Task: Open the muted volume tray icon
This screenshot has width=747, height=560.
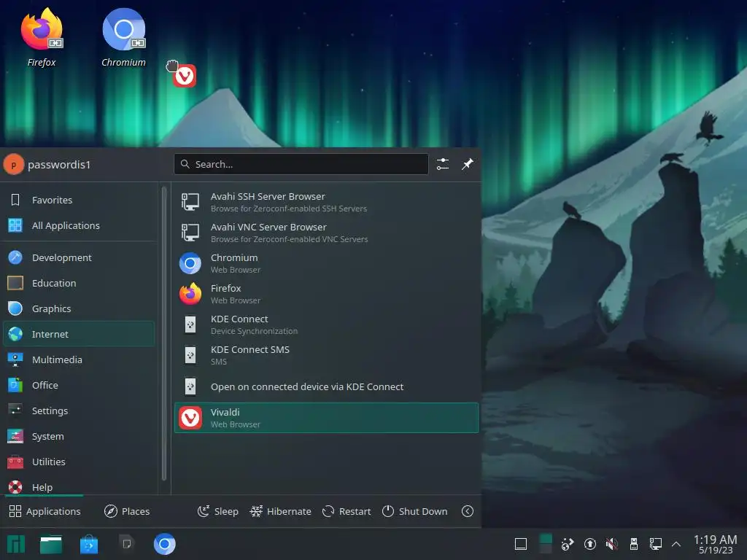Action: [612, 544]
